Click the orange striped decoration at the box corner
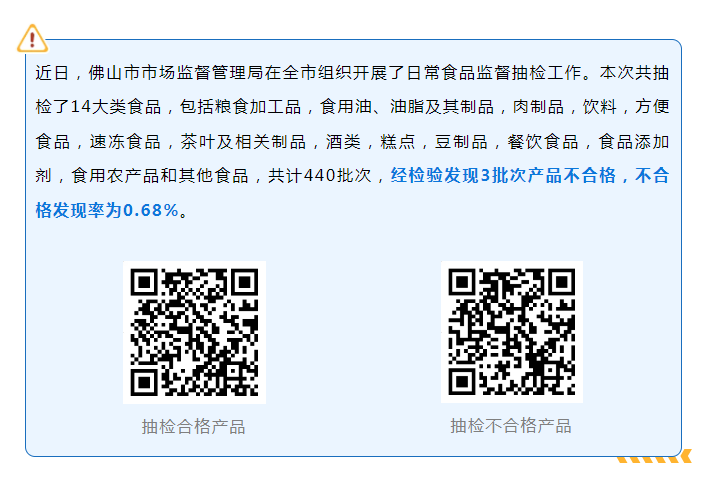This screenshot has width=716, height=482. (654, 456)
